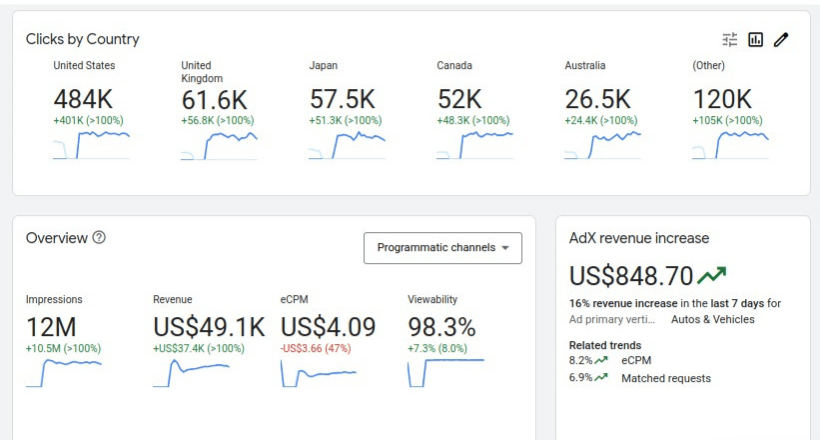Click the AdX revenue increase card title

pos(638,239)
